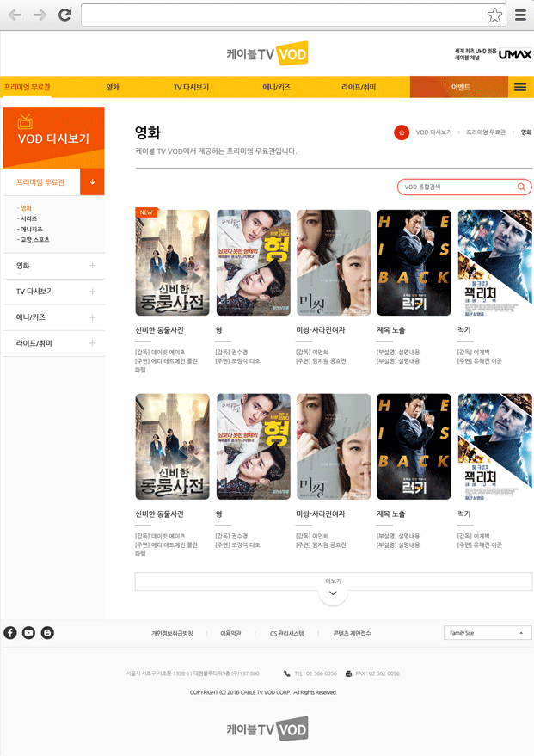The width and height of the screenshot is (534, 756).
Task: Open the yellow navigation bar hamburger menu
Action: (x=520, y=87)
